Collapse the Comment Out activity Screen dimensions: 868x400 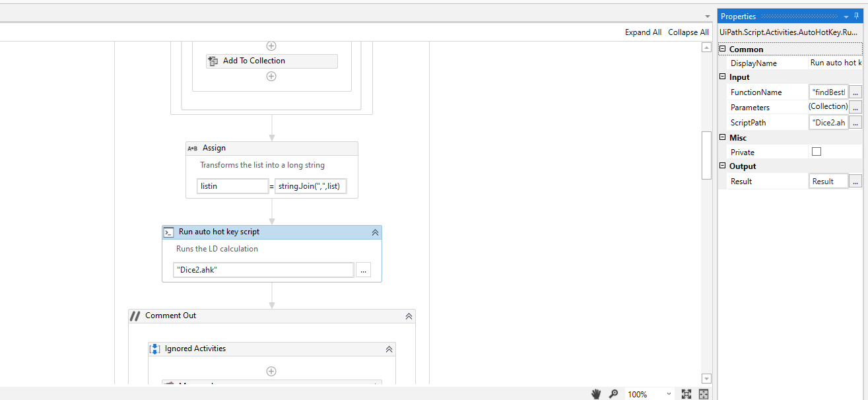point(409,316)
